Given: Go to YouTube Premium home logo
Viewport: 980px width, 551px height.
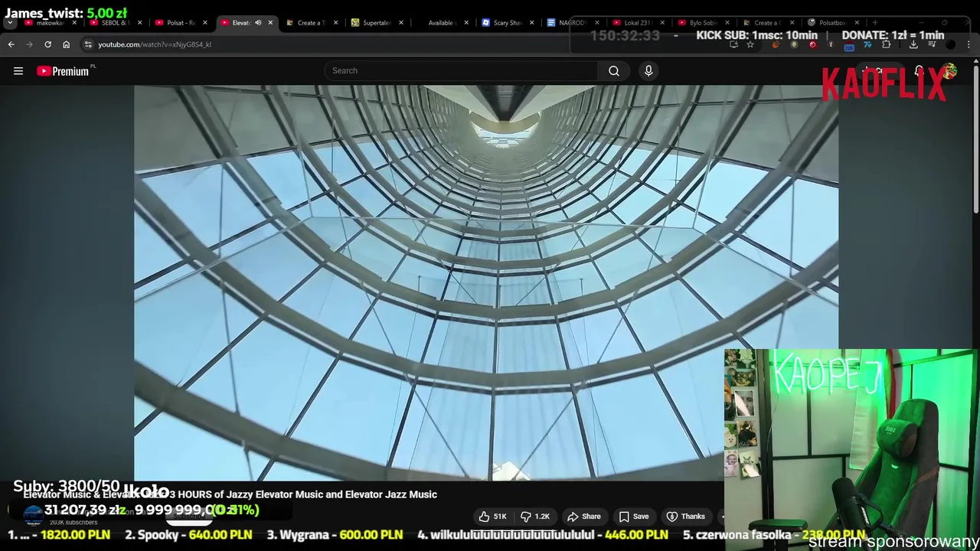Looking at the screenshot, I should point(65,71).
